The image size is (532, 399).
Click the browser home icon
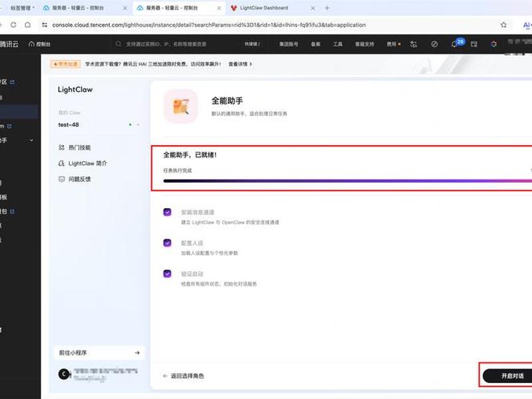(28, 25)
